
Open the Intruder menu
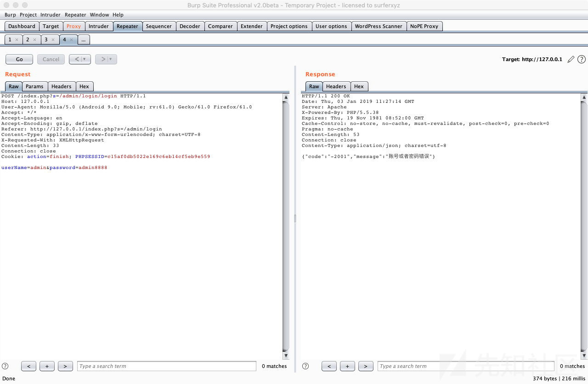(x=51, y=15)
